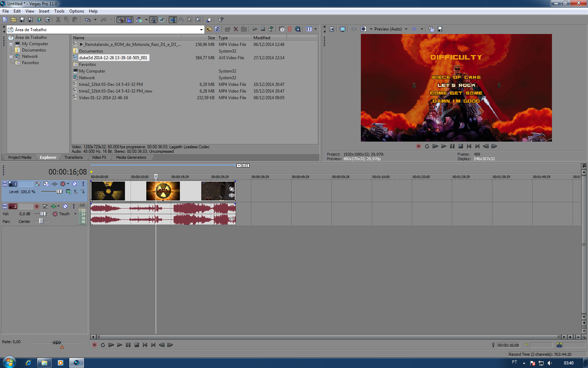The image size is (588, 368).
Task: Switch to the Media Generators tab
Action: [131, 157]
